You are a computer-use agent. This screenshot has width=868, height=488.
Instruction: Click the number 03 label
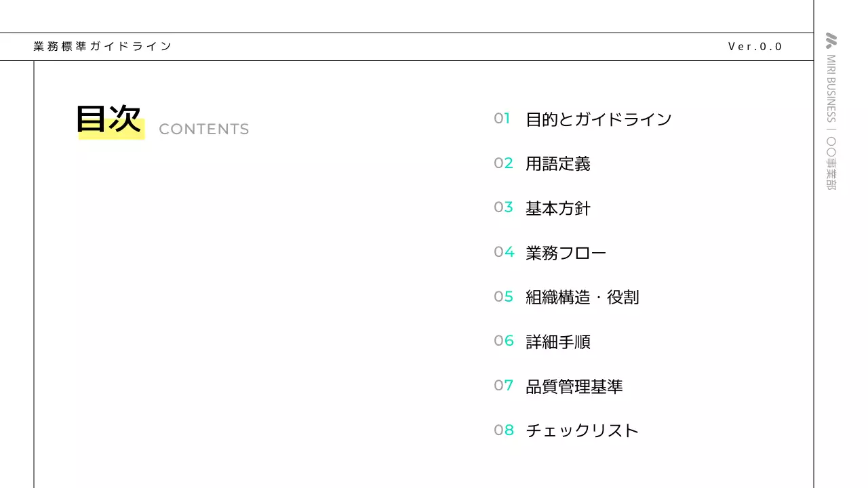coord(503,207)
